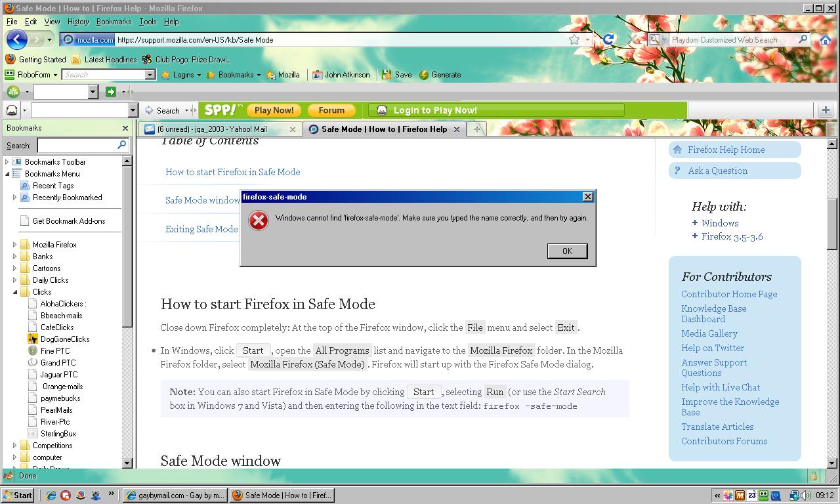Click the RoboForm Mozilla passcard
The image size is (840, 504).
pos(283,75)
